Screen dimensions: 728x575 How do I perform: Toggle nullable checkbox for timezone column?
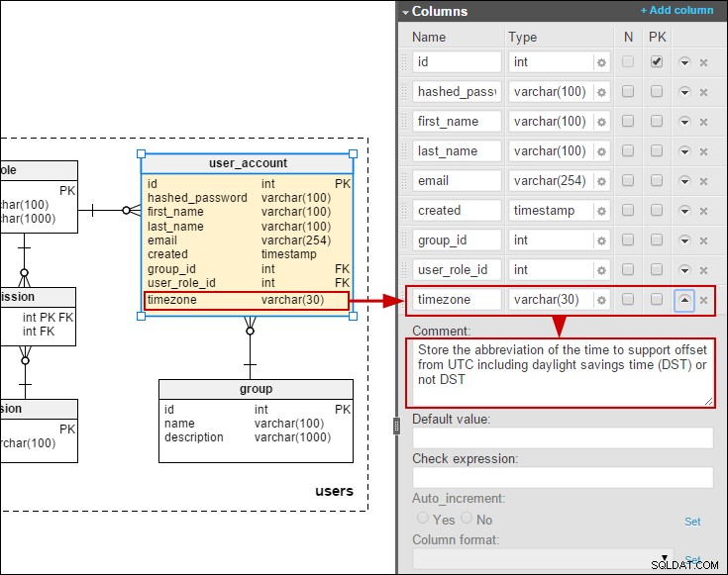628,299
